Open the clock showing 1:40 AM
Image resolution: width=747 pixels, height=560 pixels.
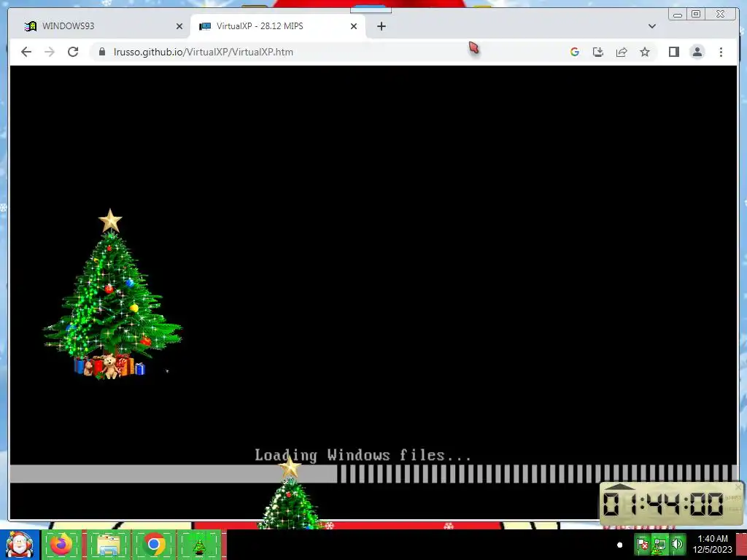click(x=712, y=544)
